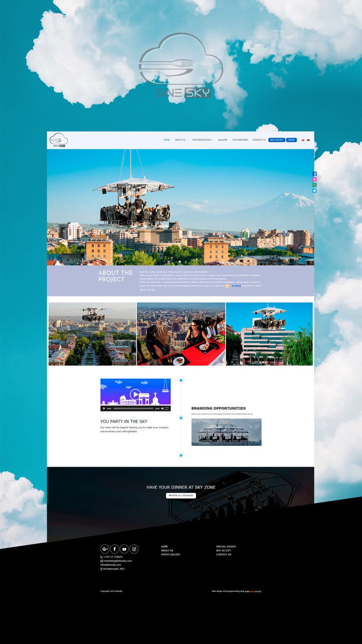The width and height of the screenshot is (362, 644).
Task: Toggle fullscreen mode on the video player
Action: [167, 408]
